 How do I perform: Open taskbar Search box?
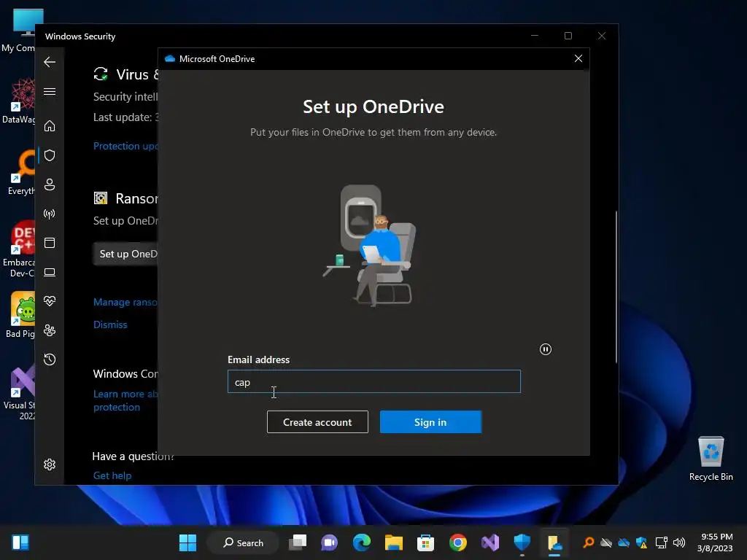tap(244, 542)
